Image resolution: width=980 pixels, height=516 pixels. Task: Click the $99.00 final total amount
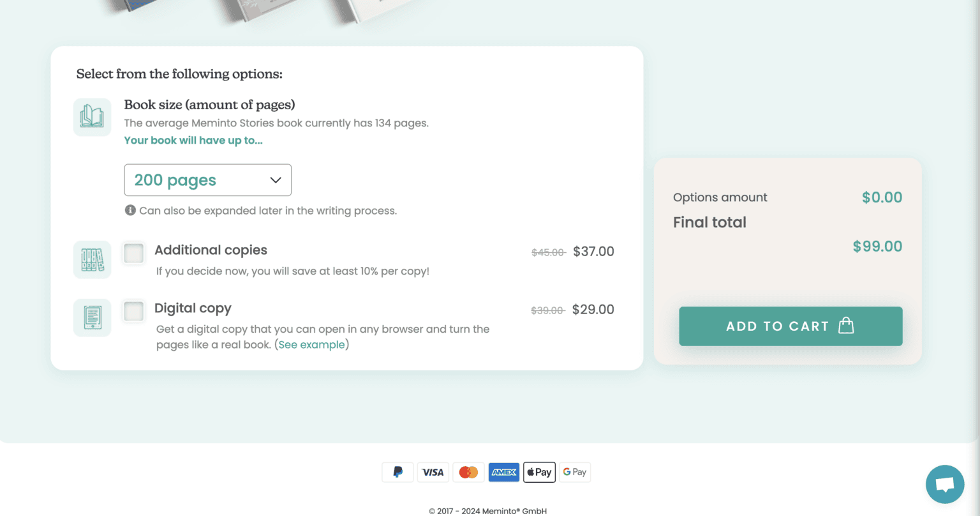pos(877,247)
